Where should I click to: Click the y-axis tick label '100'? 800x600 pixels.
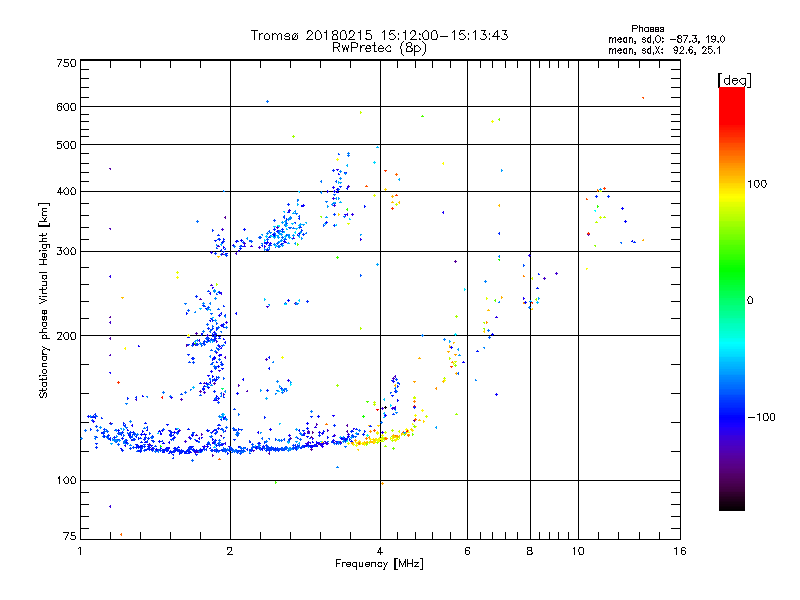(x=66, y=480)
